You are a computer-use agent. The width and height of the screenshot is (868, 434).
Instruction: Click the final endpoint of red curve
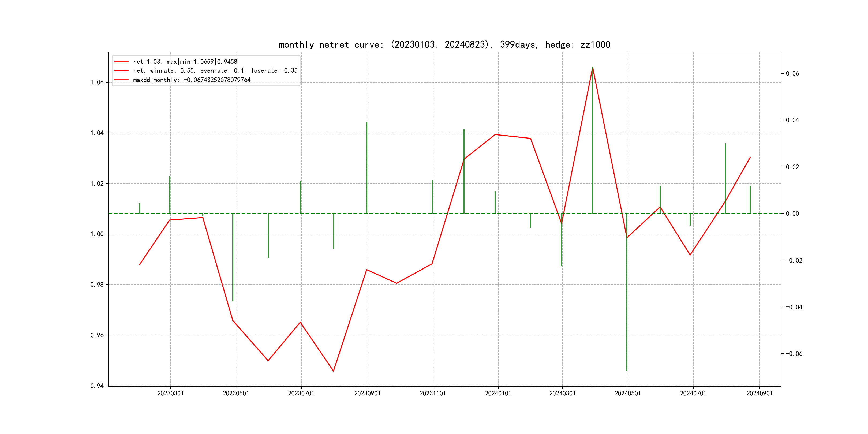750,157
